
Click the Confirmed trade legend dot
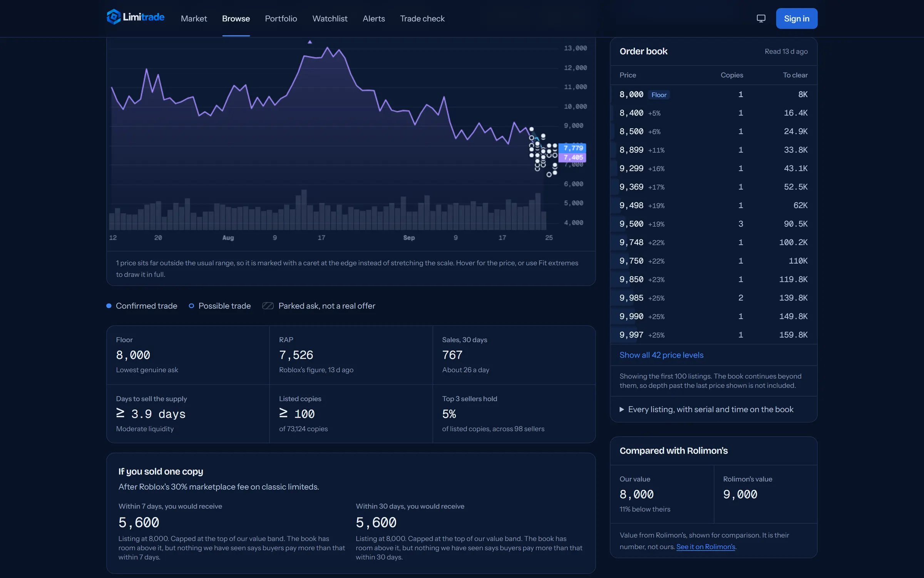tap(109, 306)
